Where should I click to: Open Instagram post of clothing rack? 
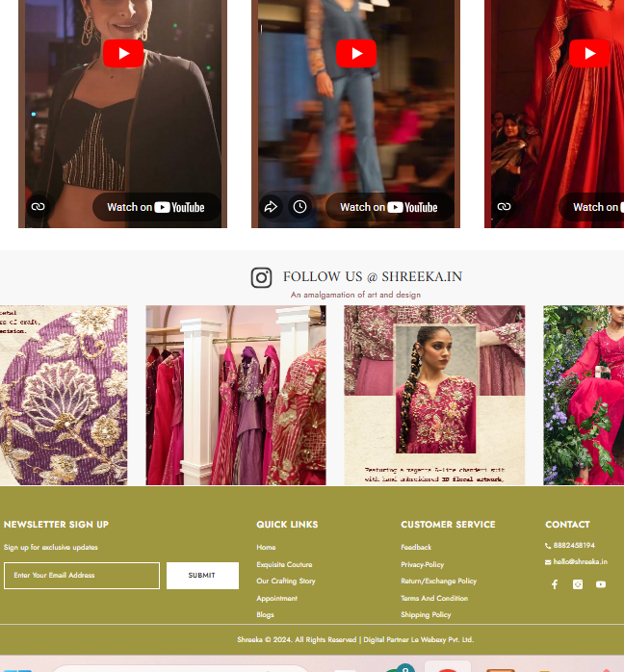click(x=236, y=396)
